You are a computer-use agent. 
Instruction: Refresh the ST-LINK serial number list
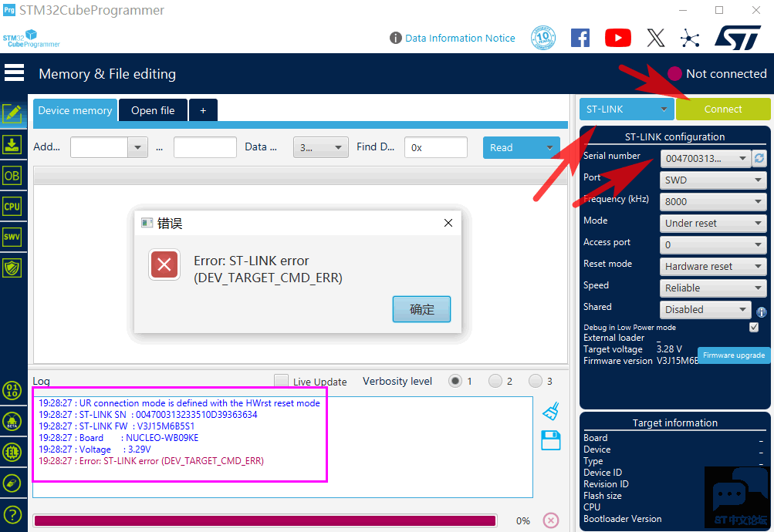pyautogui.click(x=759, y=158)
